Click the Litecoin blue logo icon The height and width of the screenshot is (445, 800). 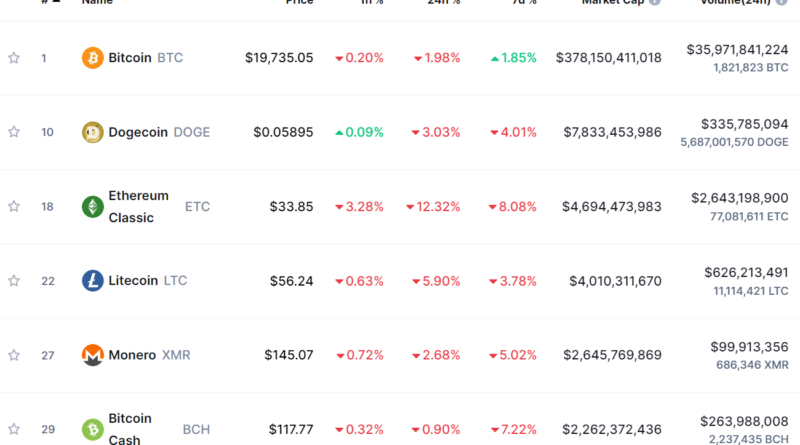point(92,281)
